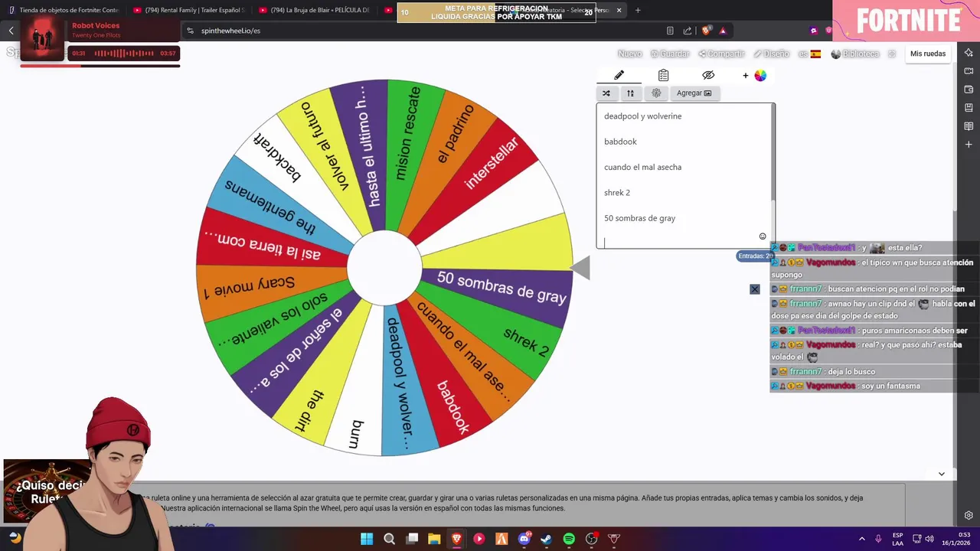This screenshot has height=551, width=980.
Task: Switch to Tienda de objetos de Fortnite tab
Action: tap(64, 10)
